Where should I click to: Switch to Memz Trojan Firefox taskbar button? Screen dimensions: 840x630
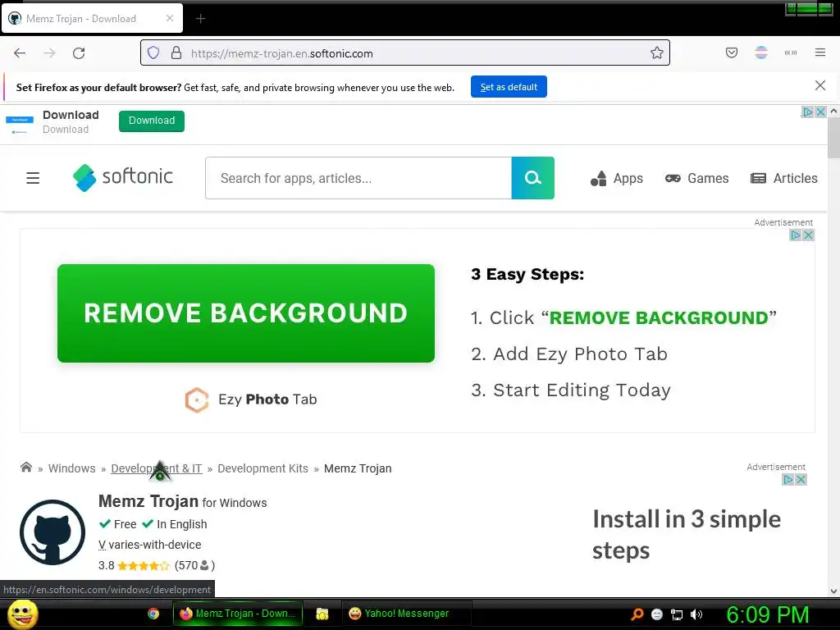(238, 614)
